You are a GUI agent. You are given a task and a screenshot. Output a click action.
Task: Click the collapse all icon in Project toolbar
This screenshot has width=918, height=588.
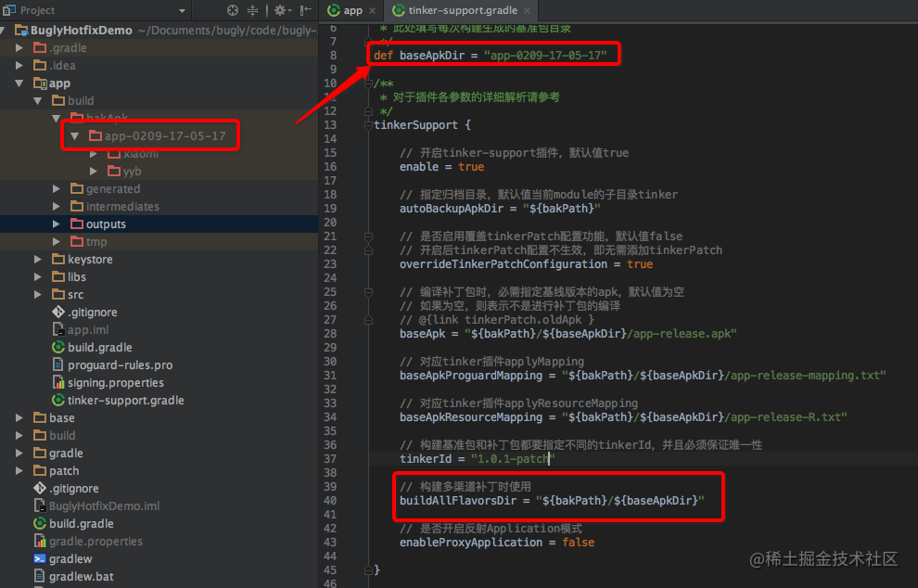pyautogui.click(x=252, y=10)
